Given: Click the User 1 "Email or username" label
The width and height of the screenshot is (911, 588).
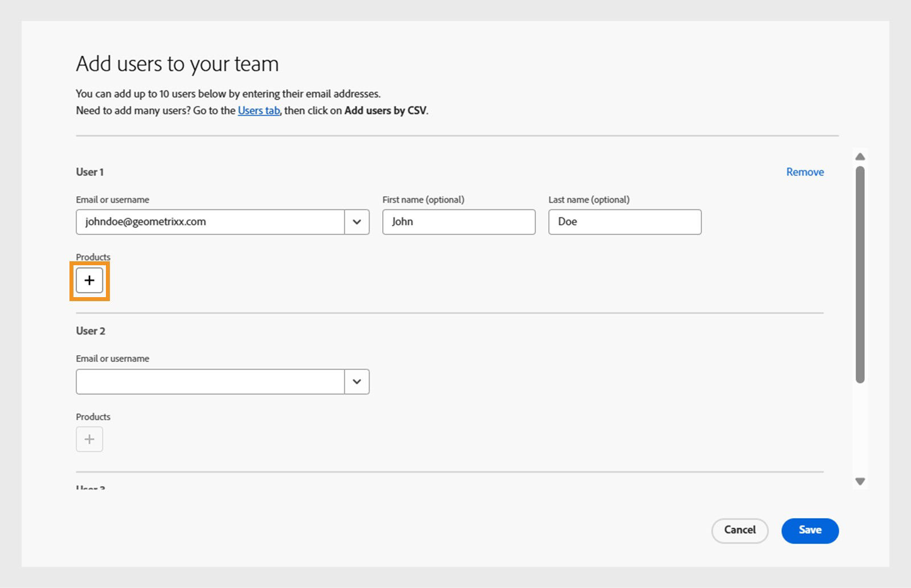Looking at the screenshot, I should click(x=113, y=200).
